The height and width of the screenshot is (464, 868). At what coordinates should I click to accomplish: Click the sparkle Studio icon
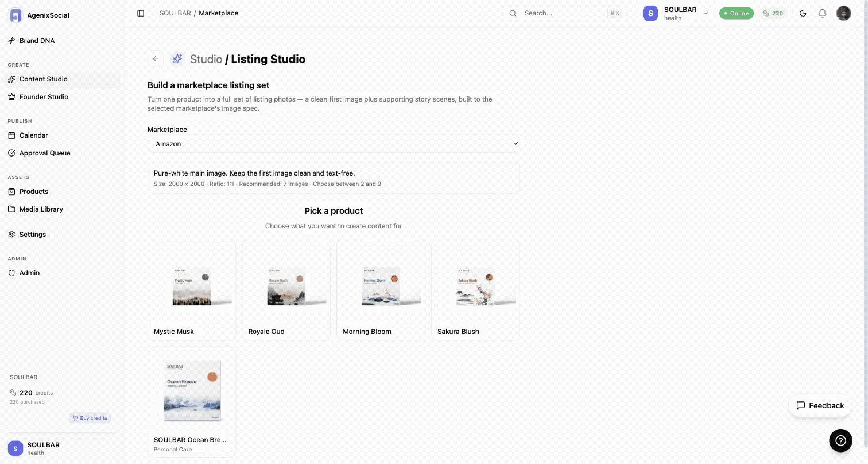[177, 59]
